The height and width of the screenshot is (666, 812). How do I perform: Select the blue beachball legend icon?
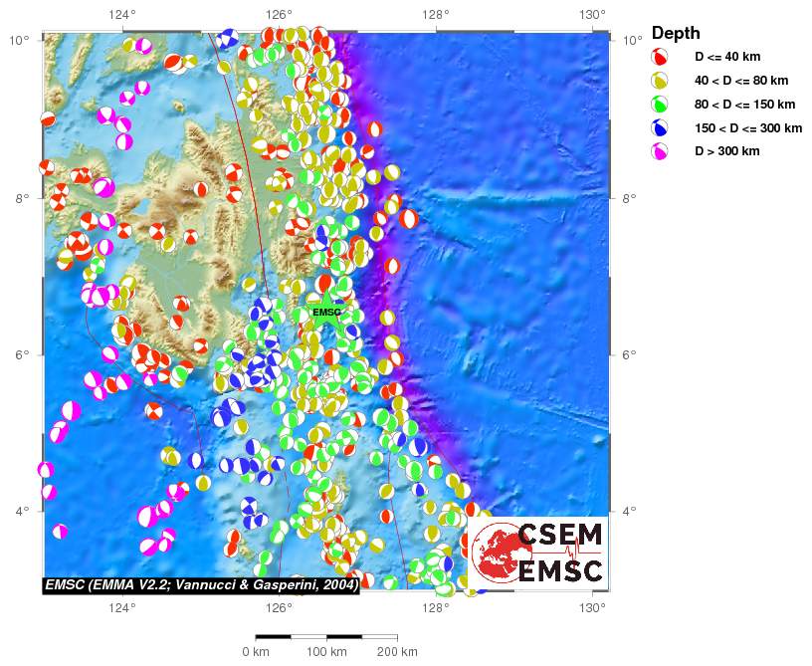click(658, 128)
